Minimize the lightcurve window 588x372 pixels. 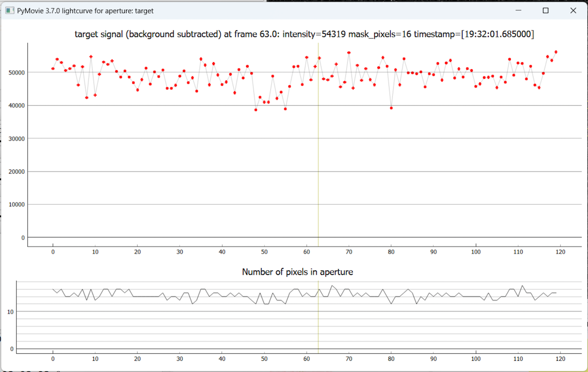pyautogui.click(x=518, y=11)
